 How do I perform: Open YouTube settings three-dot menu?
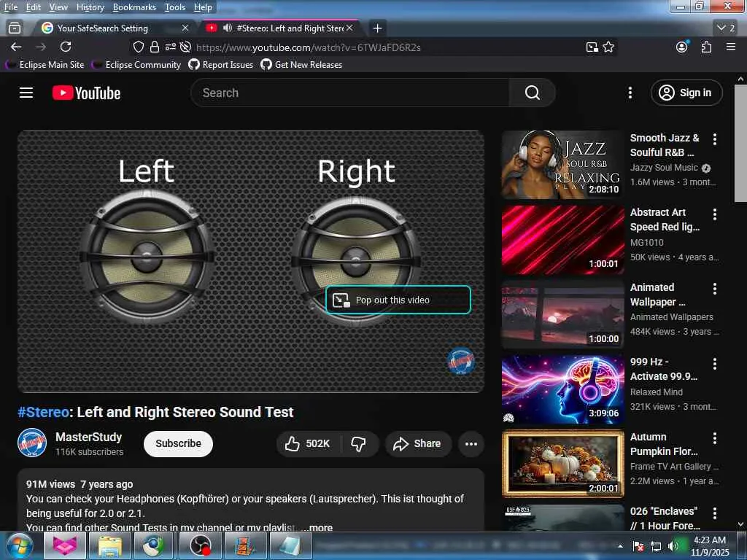point(630,93)
